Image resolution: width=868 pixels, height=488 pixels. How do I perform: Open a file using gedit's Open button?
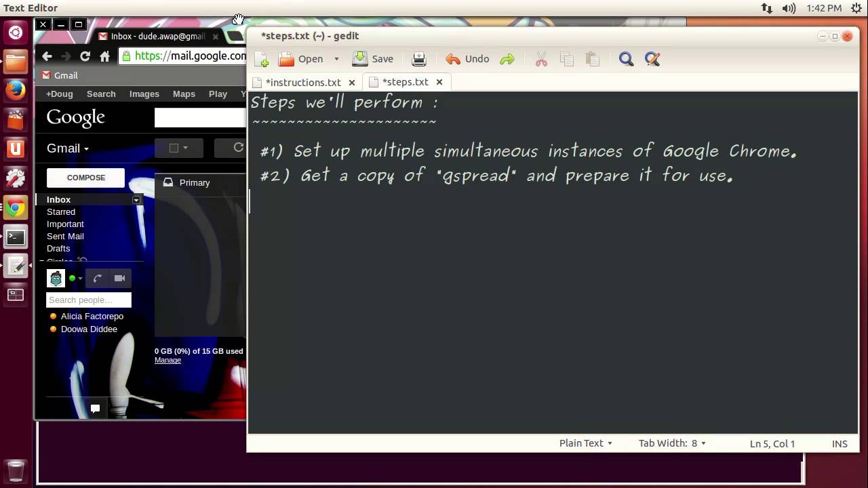coord(301,59)
